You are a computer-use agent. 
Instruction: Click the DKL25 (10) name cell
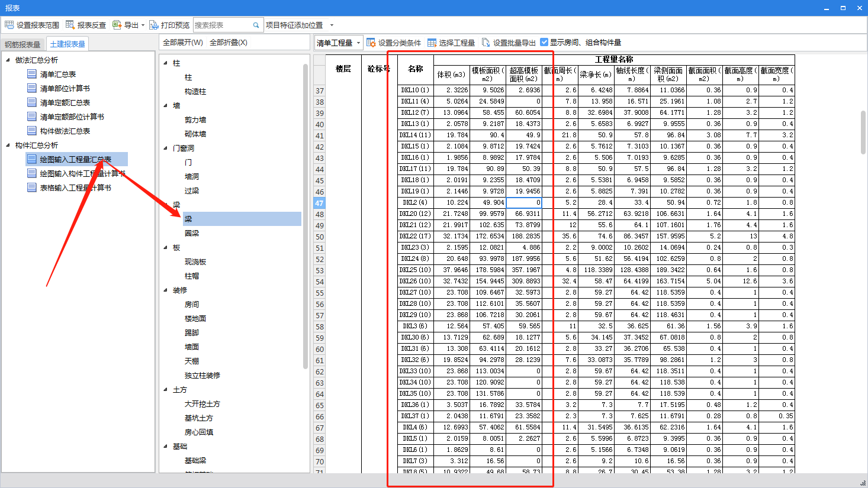point(415,270)
